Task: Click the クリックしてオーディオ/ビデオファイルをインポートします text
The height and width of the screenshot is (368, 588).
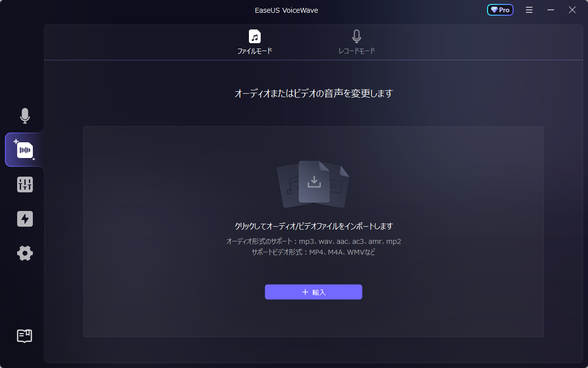Action: 314,226
